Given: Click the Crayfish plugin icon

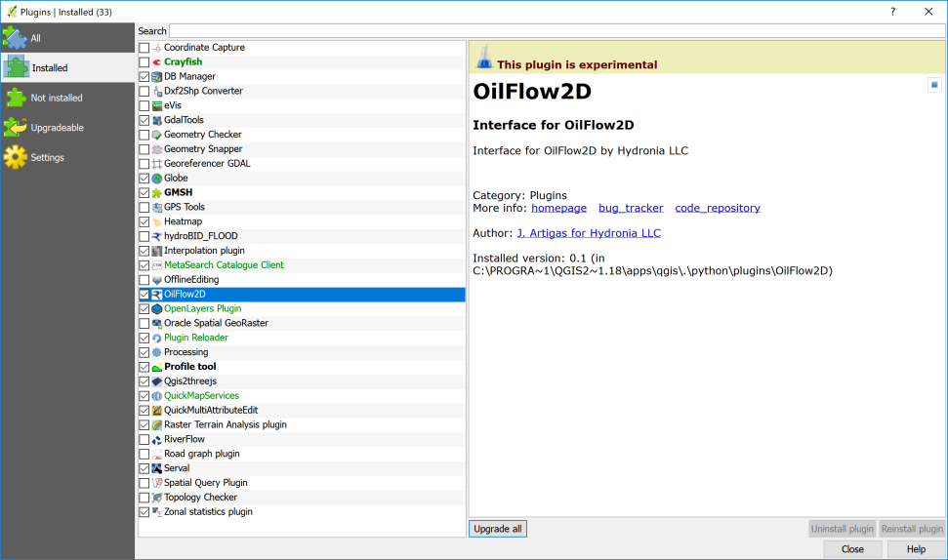Looking at the screenshot, I should [x=157, y=62].
